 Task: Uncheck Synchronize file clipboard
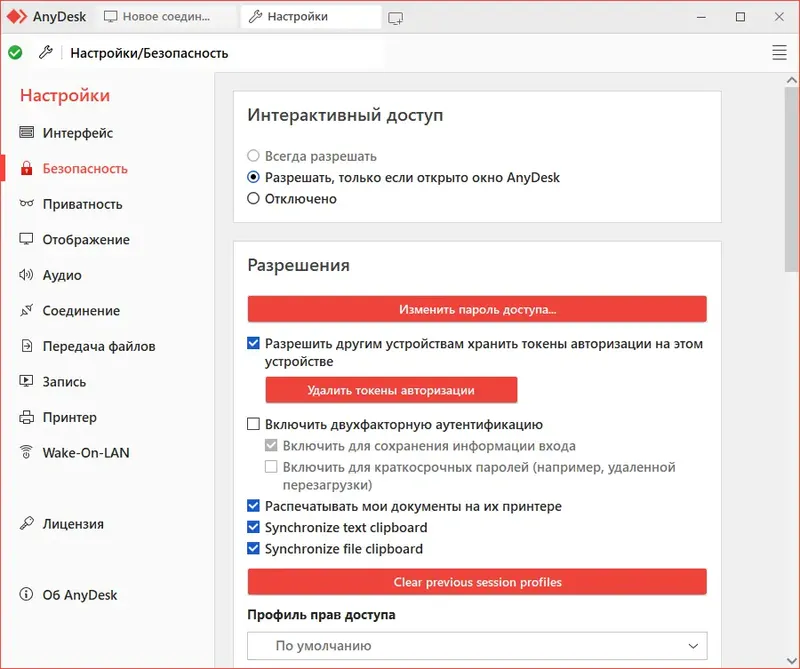tap(254, 549)
